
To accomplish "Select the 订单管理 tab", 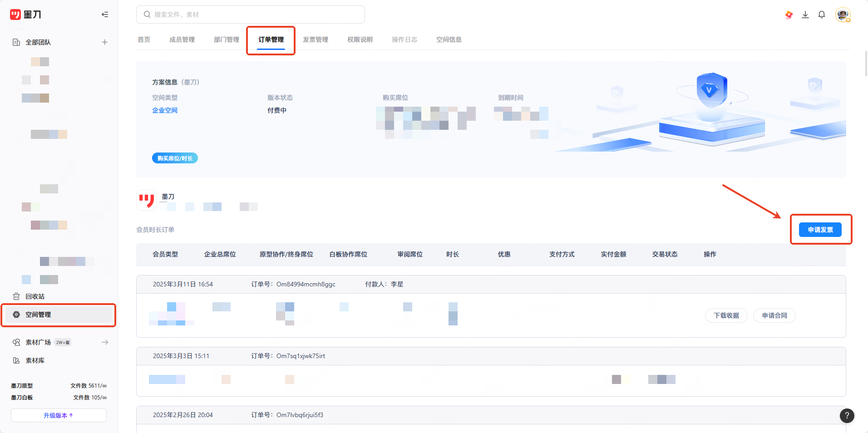I will click(271, 39).
